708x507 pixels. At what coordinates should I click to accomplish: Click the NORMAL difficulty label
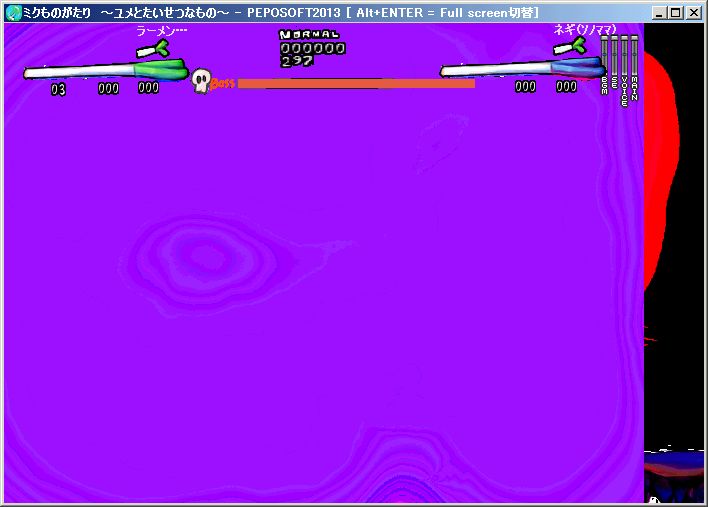click(309, 35)
